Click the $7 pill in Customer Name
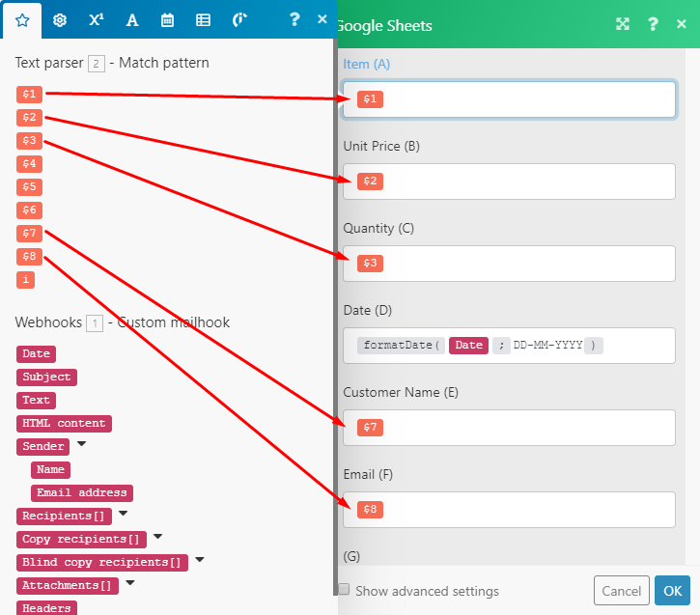This screenshot has width=700, height=615. [370, 428]
